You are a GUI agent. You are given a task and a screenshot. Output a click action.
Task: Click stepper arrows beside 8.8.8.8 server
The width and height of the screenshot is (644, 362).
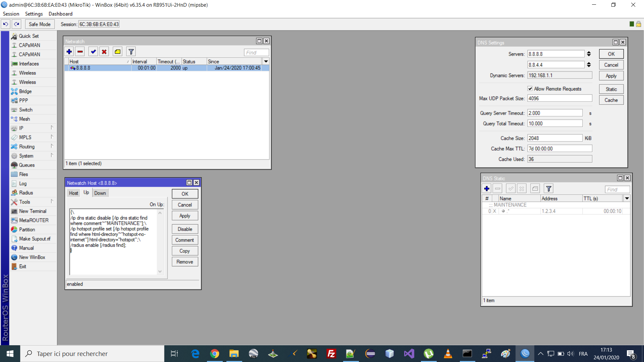click(x=589, y=54)
